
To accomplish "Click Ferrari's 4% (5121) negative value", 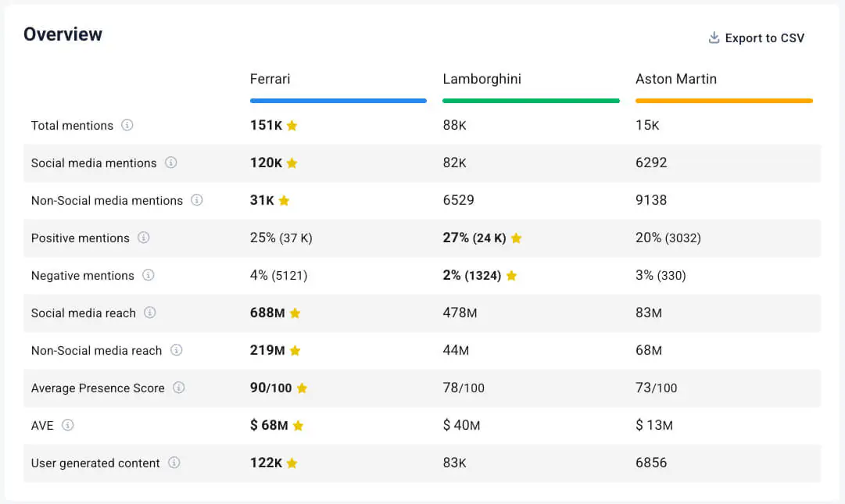I will [x=278, y=276].
